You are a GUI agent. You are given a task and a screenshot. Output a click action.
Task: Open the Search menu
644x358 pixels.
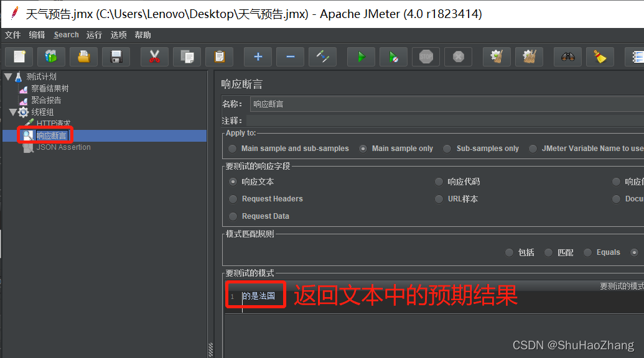coord(66,35)
